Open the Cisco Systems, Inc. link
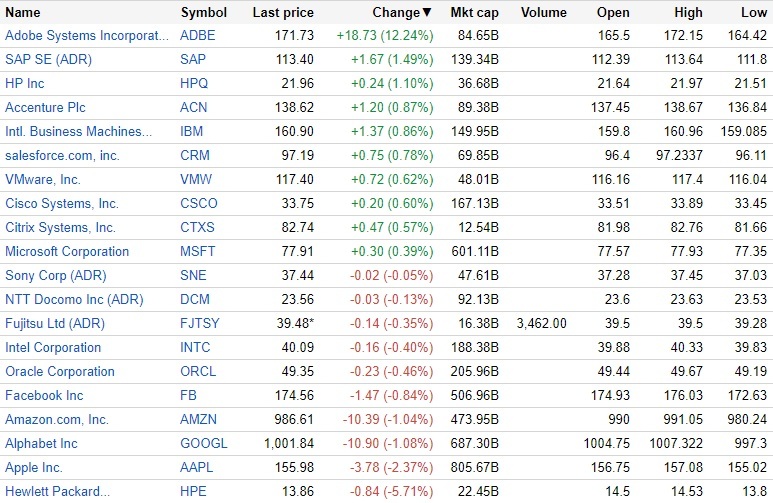Screen dimensions: 773x503 (x=62, y=203)
